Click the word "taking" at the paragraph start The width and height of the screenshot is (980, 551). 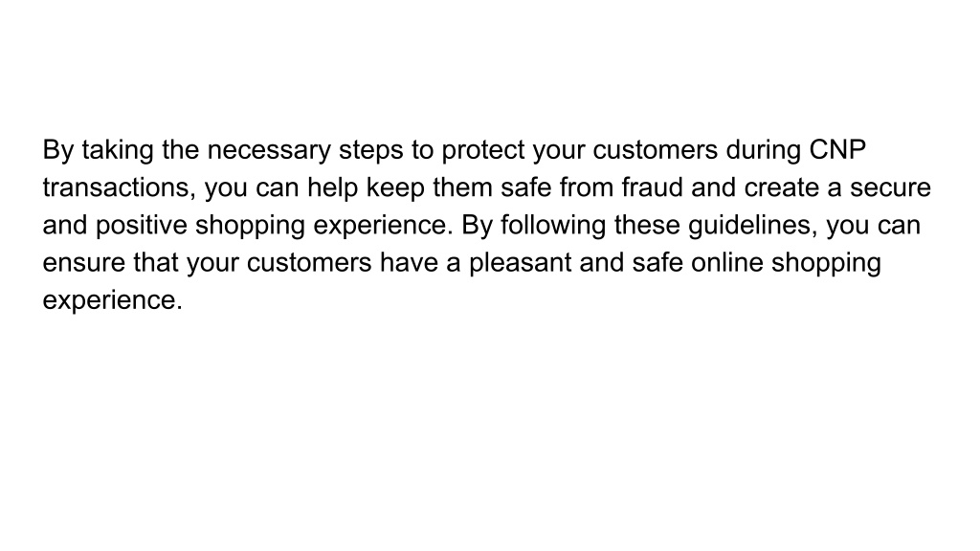(x=118, y=150)
